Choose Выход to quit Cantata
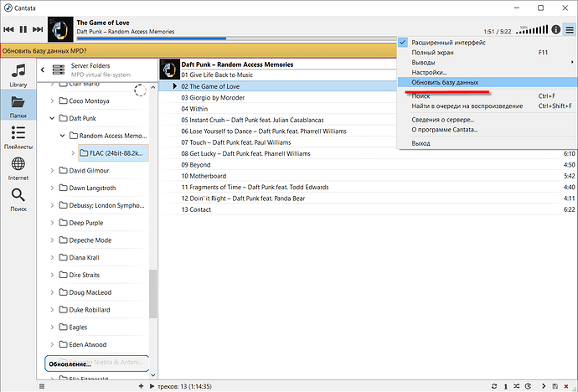Viewport: 578px width, 392px height. click(487, 143)
